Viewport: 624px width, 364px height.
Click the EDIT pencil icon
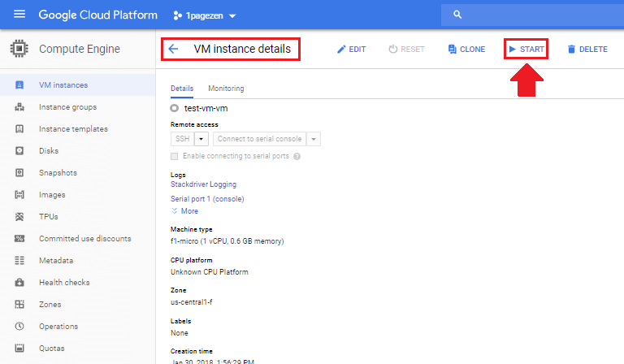[x=341, y=50]
